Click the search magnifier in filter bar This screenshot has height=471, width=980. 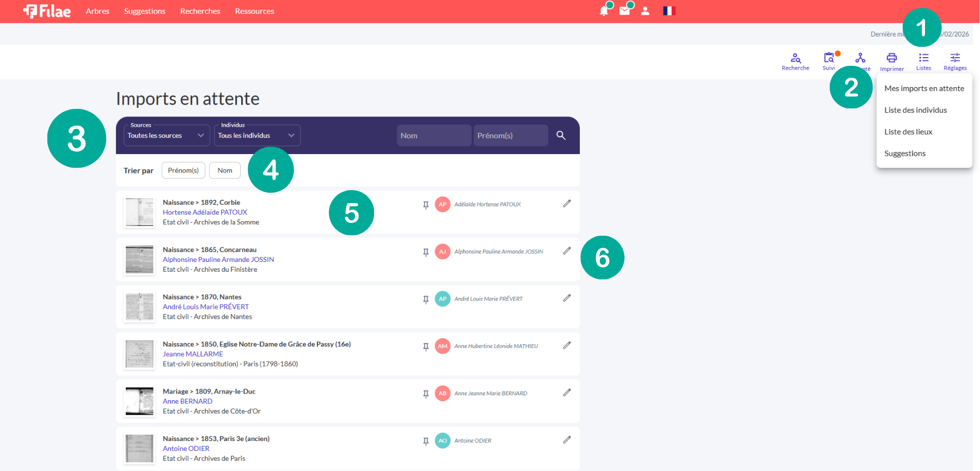coord(561,136)
